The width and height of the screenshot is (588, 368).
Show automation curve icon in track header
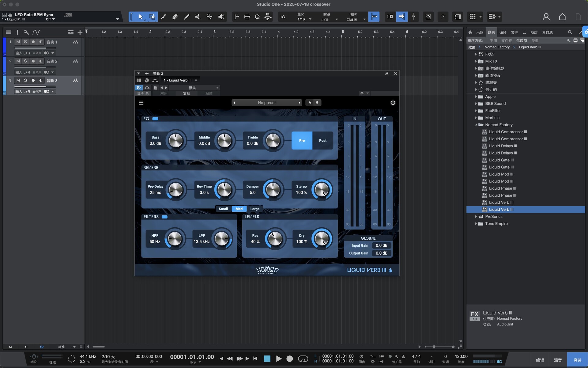[x=36, y=32]
